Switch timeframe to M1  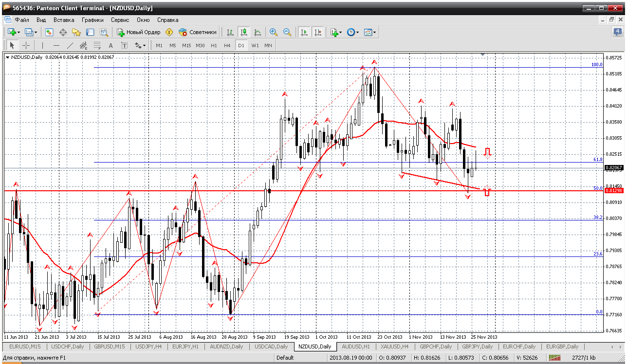pos(159,45)
